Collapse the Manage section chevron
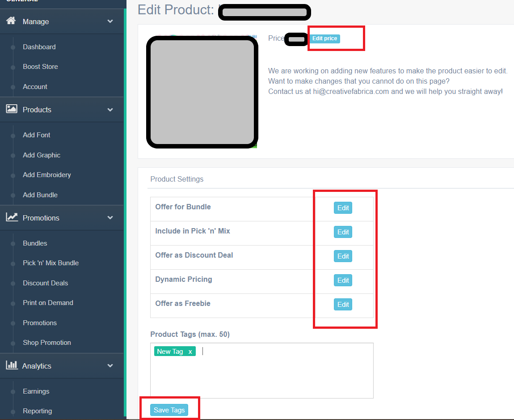This screenshot has height=420, width=514. click(110, 21)
